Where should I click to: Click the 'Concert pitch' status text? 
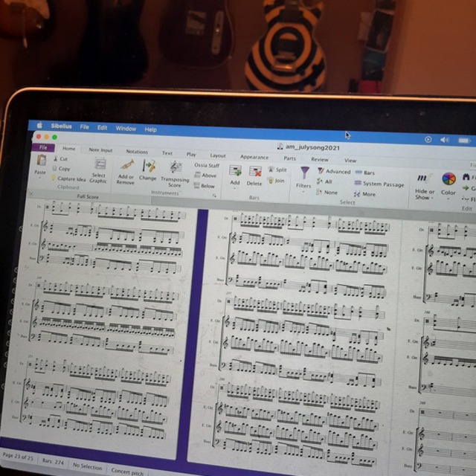pos(127,472)
